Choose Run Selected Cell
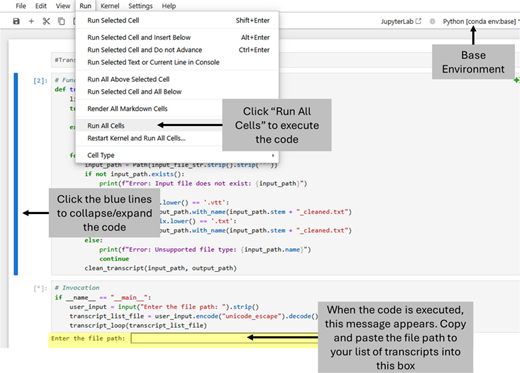The height and width of the screenshot is (373, 520). point(177,20)
